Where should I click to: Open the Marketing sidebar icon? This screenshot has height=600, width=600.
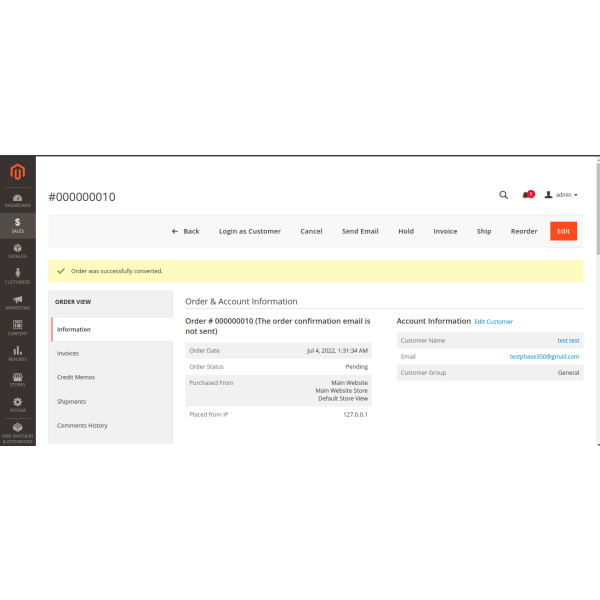17,302
